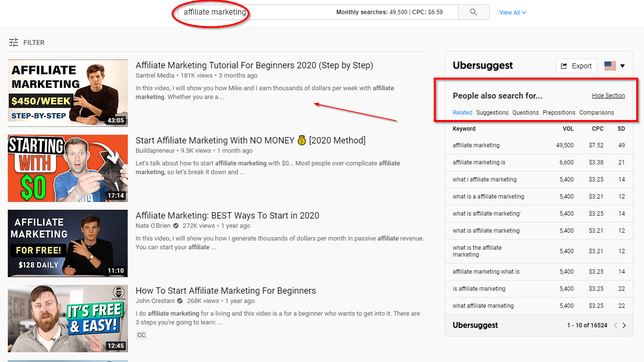The width and height of the screenshot is (644, 362).
Task: Click the $7.52 CPC value
Action: 596,145
